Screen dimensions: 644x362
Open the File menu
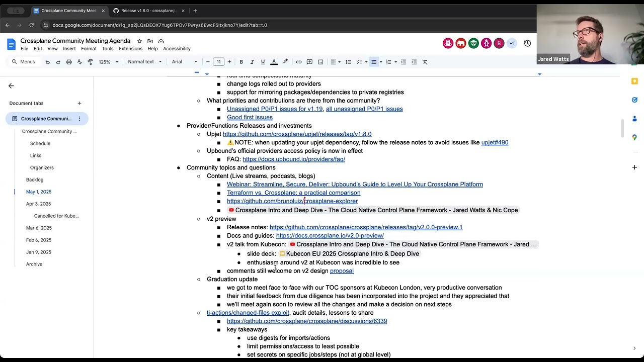(x=24, y=49)
